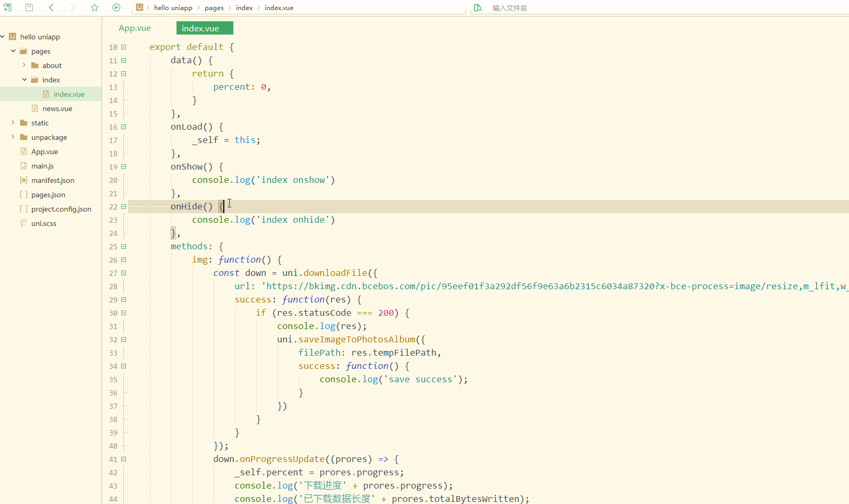
Task: Fold downloadFile call at line 27
Action: pos(123,273)
